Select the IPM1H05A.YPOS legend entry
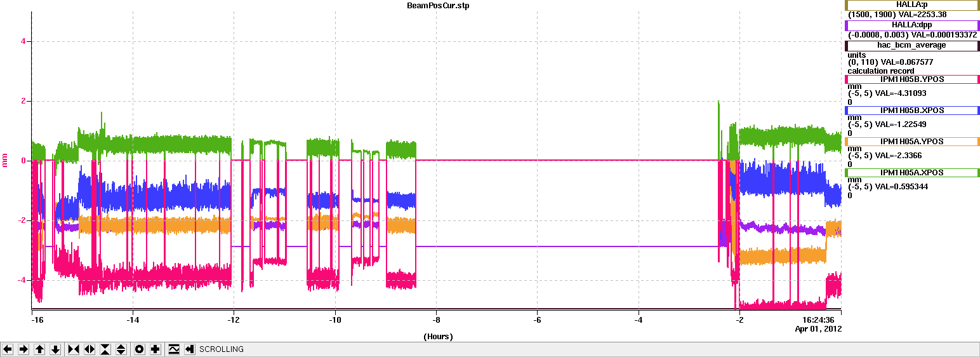Image resolution: width=980 pixels, height=357 pixels. tap(912, 142)
